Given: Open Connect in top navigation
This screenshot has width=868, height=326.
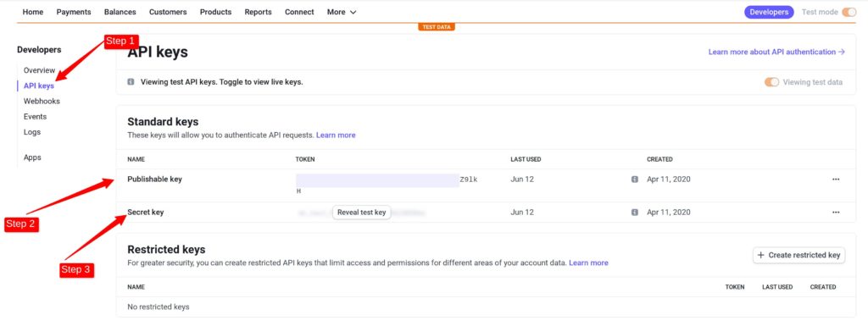Looking at the screenshot, I should pyautogui.click(x=299, y=12).
